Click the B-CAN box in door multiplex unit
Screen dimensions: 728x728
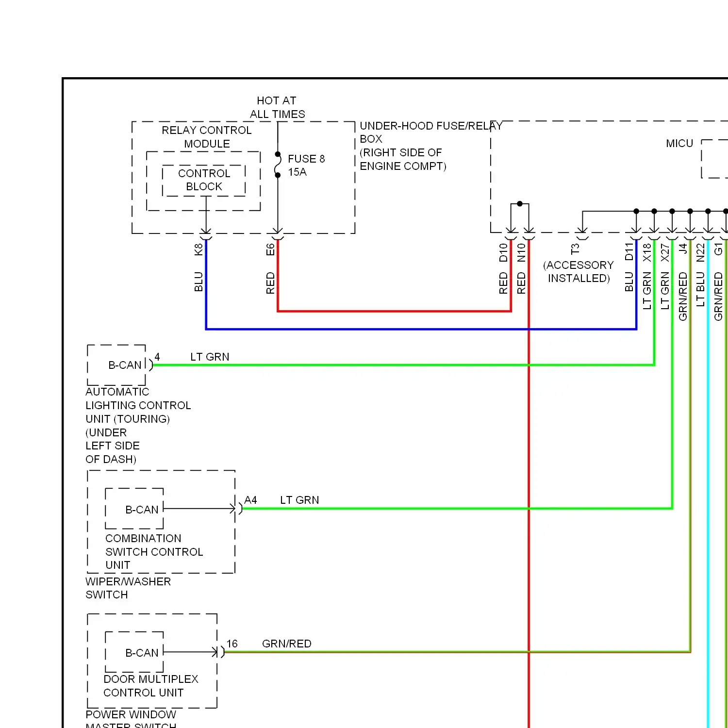[x=135, y=652]
